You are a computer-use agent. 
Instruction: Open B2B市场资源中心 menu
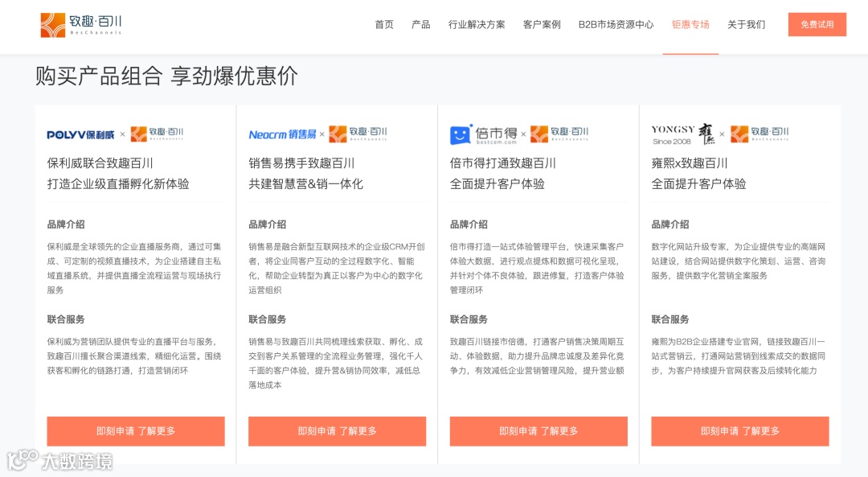coord(616,24)
